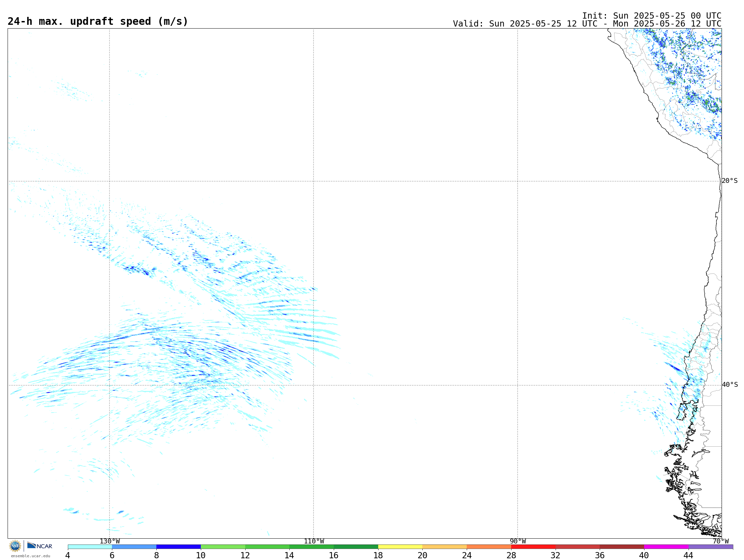
Task: Select the 36–40 m/s dark red swatch
Action: click(622, 547)
